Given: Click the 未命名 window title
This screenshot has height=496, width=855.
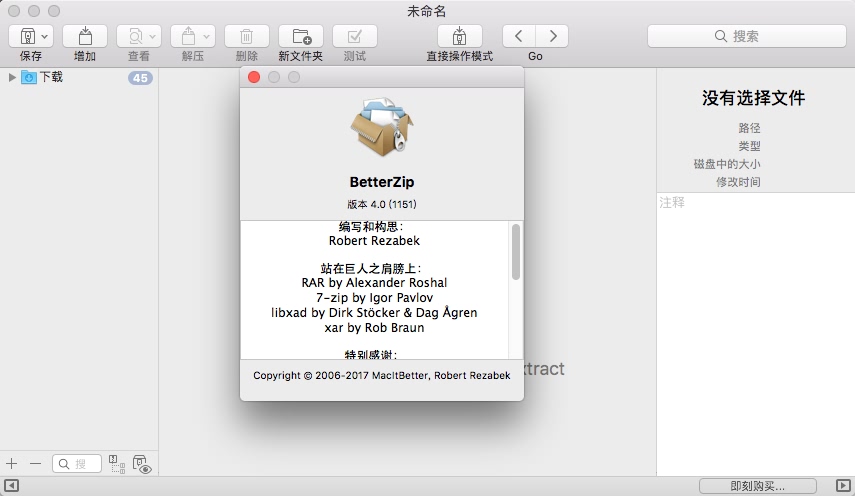Looking at the screenshot, I should click(427, 11).
